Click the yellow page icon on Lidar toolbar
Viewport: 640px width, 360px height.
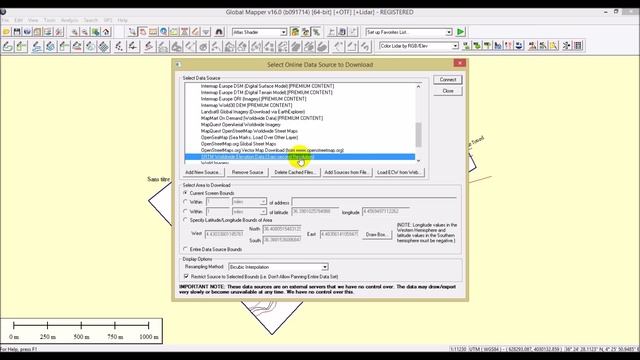coord(553,46)
